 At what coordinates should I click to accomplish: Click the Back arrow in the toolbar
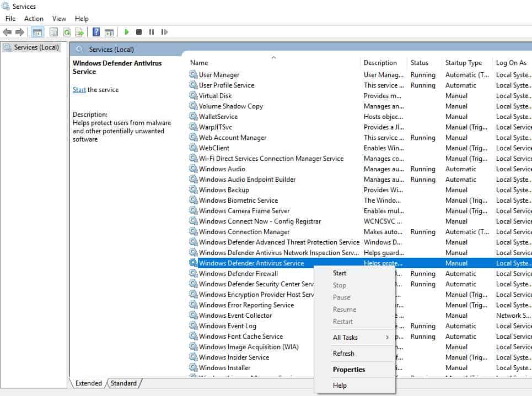[x=7, y=32]
